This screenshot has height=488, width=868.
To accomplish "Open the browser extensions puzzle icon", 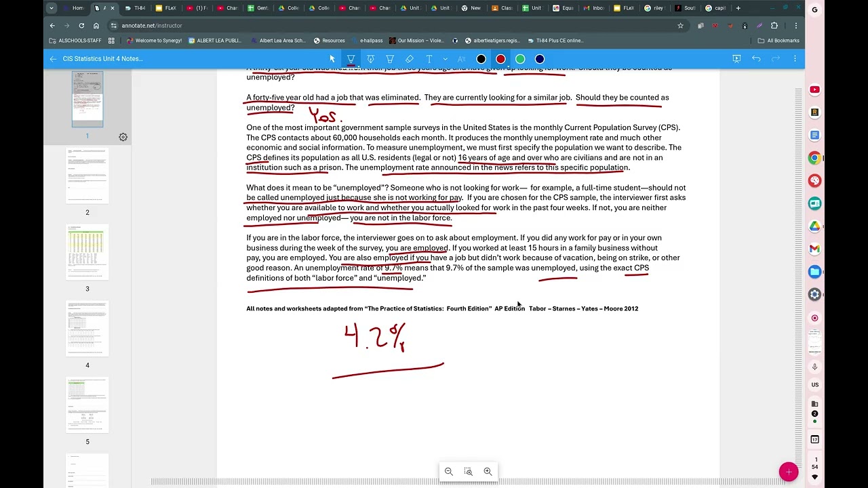I will pyautogui.click(x=774, y=26).
